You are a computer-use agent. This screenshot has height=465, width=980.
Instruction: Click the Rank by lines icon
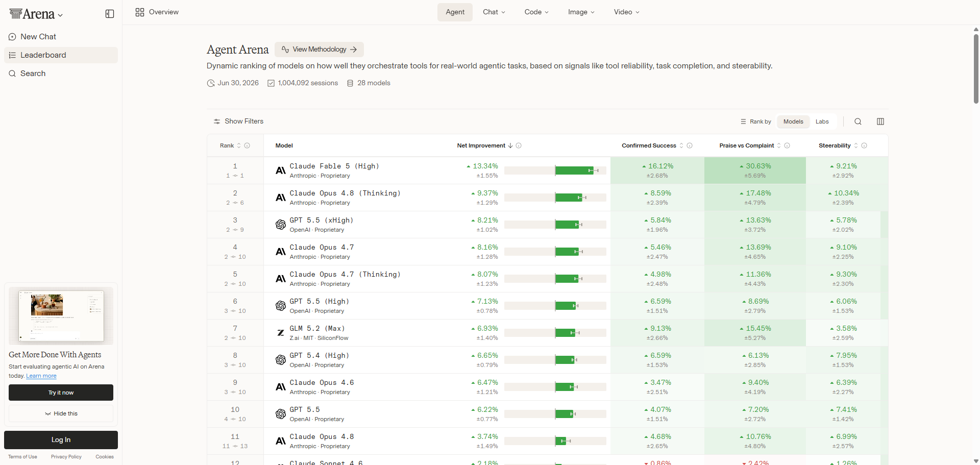tap(743, 121)
